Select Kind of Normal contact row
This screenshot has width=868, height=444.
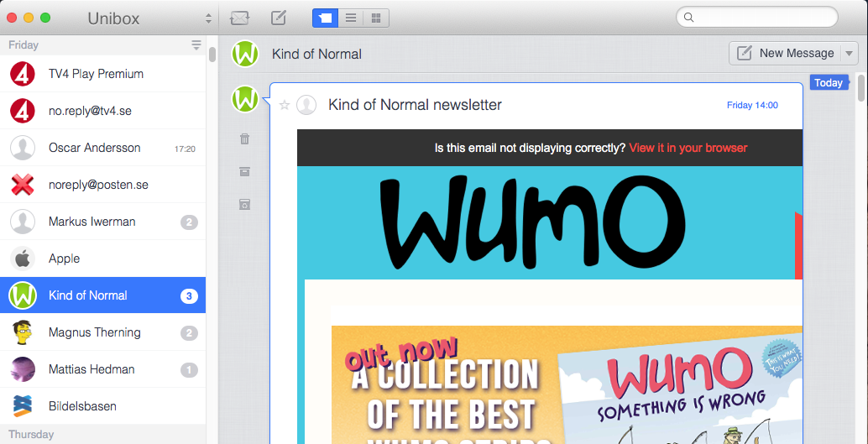pyautogui.click(x=103, y=295)
